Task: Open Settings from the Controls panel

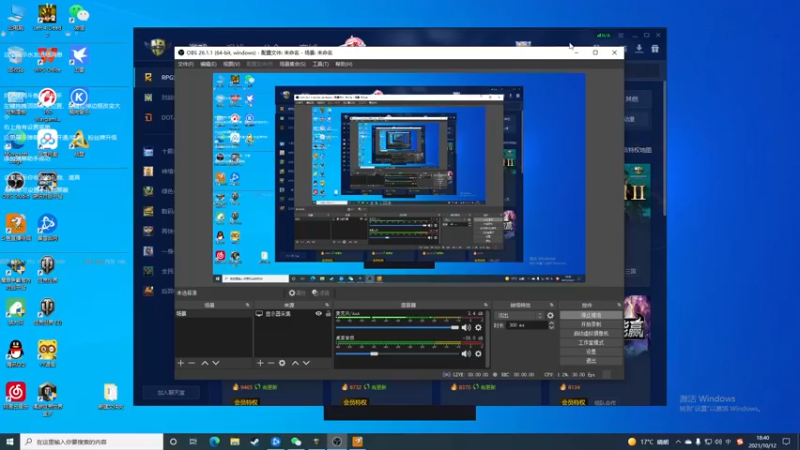Action: (591, 352)
